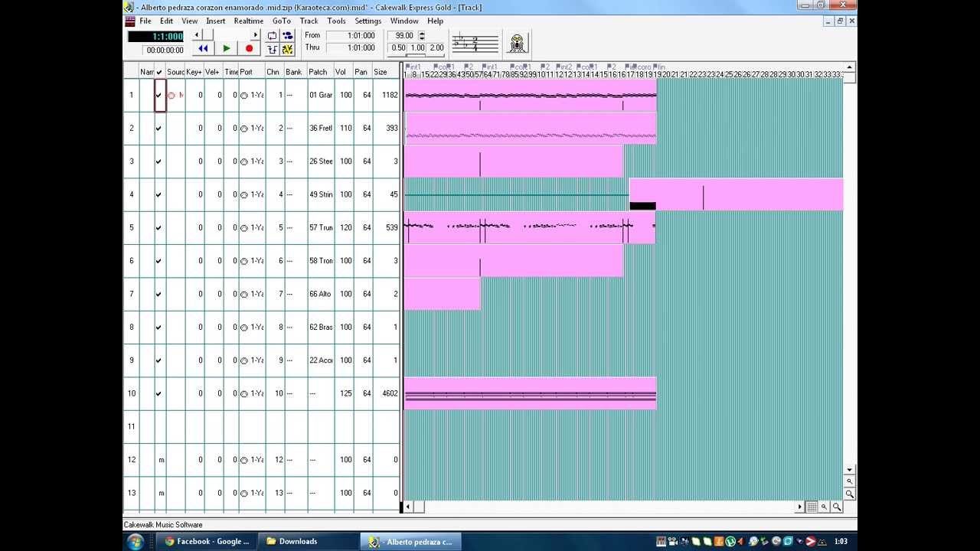Set tempo ratio to 0.50

pos(398,47)
